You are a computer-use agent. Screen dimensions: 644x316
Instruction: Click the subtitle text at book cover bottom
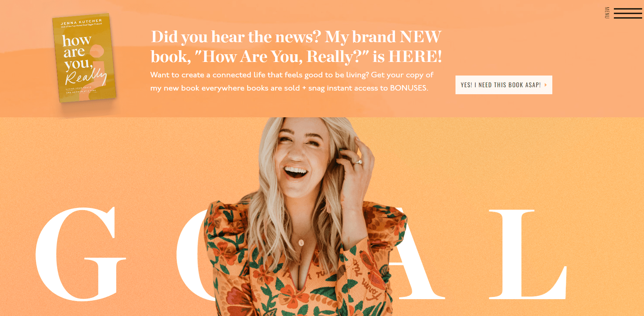coord(81,90)
